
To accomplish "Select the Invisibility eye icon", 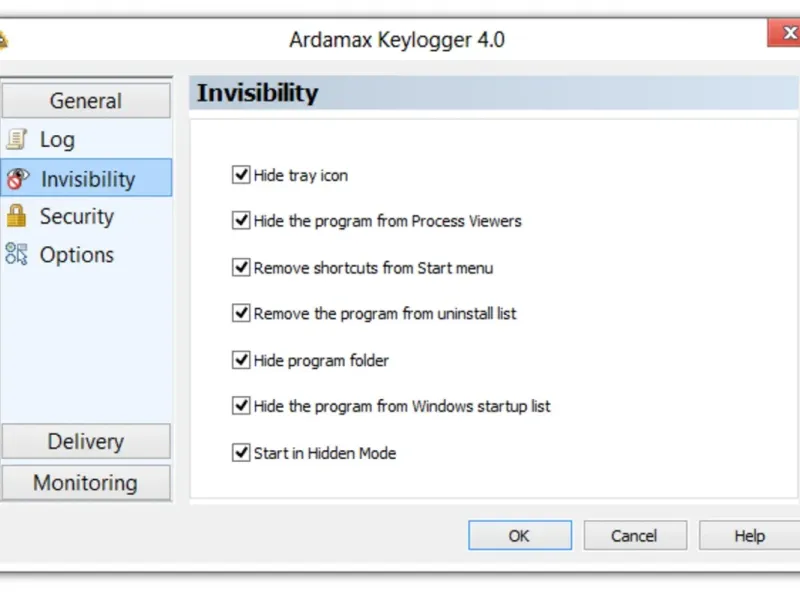I will click(x=17, y=179).
